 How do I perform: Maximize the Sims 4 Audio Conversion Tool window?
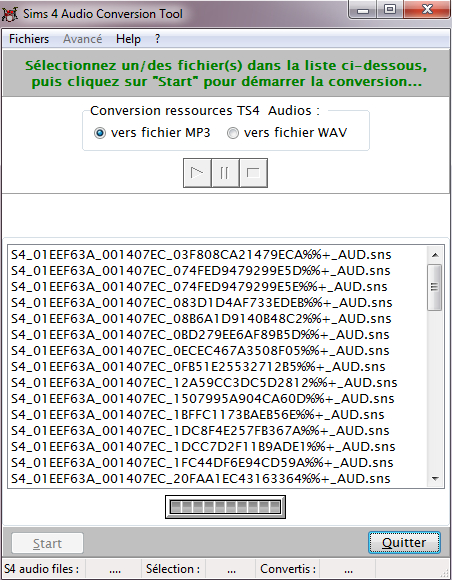[390, 10]
